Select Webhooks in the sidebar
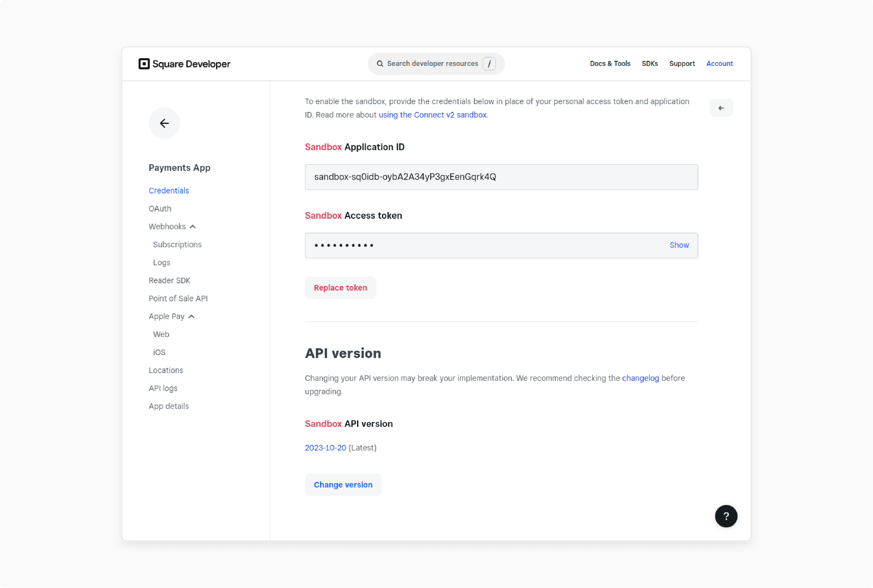 tap(167, 227)
